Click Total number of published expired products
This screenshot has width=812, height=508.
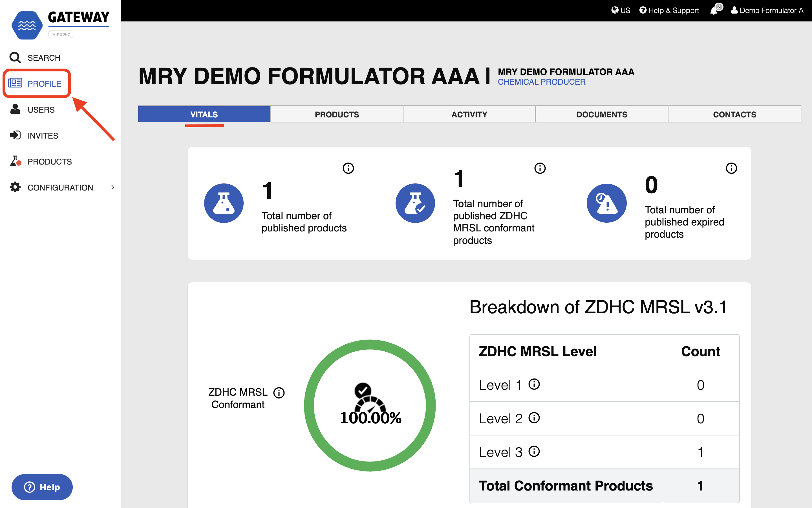coord(685,222)
